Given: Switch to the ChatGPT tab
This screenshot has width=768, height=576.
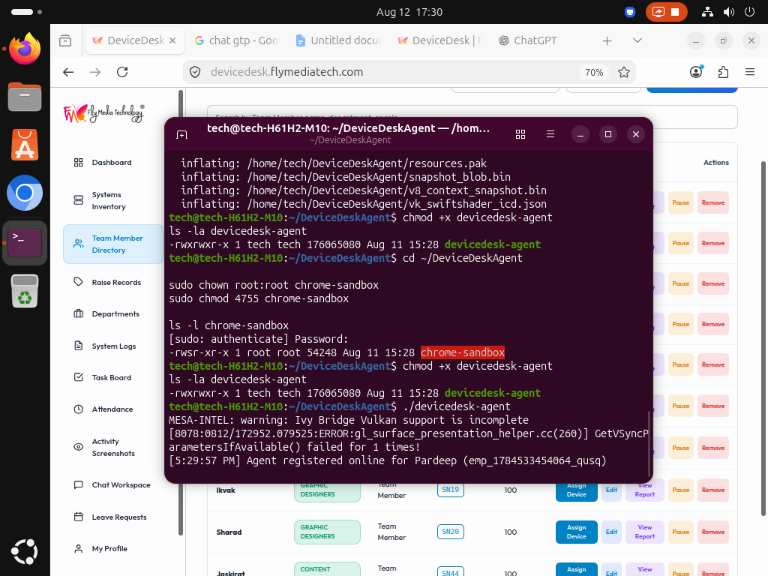Looking at the screenshot, I should pos(528,41).
